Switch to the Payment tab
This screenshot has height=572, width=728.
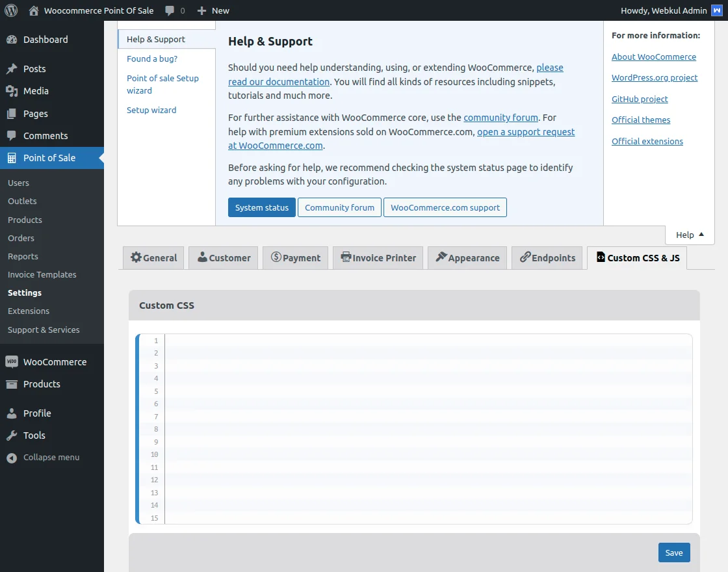[x=295, y=258]
